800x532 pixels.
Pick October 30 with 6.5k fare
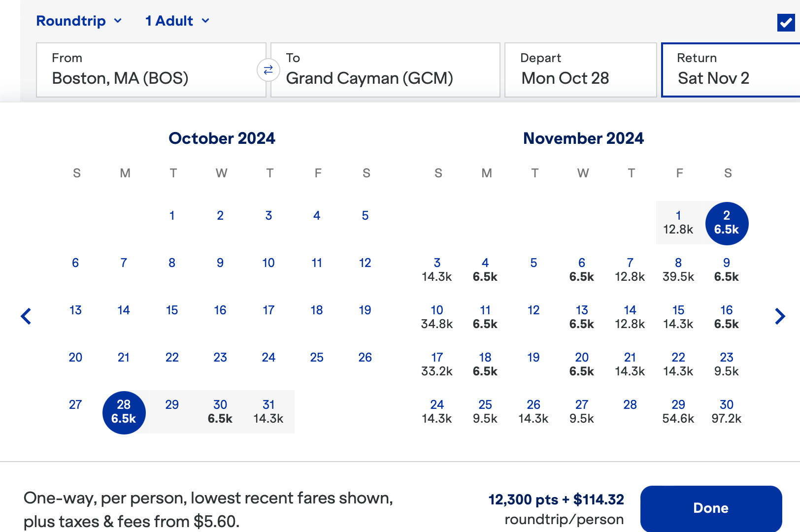tap(220, 412)
